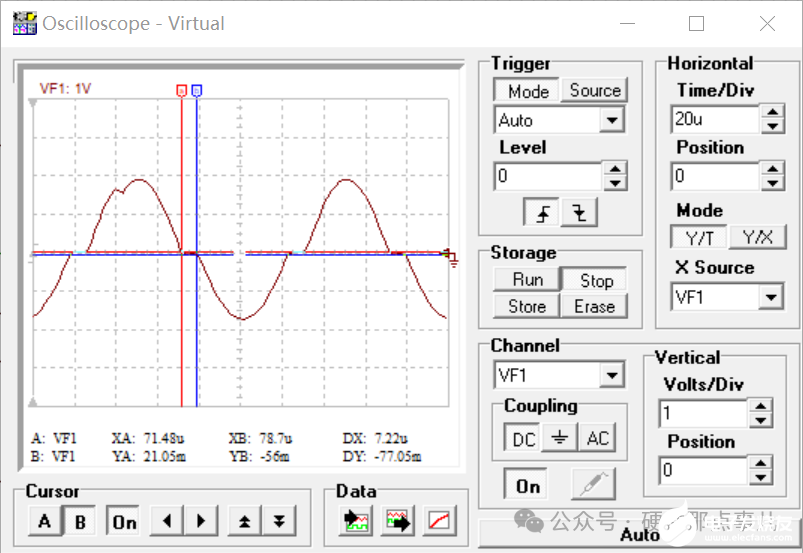Click the DY: -77.05m readout
Image resolution: width=803 pixels, height=553 pixels.
pyautogui.click(x=382, y=456)
